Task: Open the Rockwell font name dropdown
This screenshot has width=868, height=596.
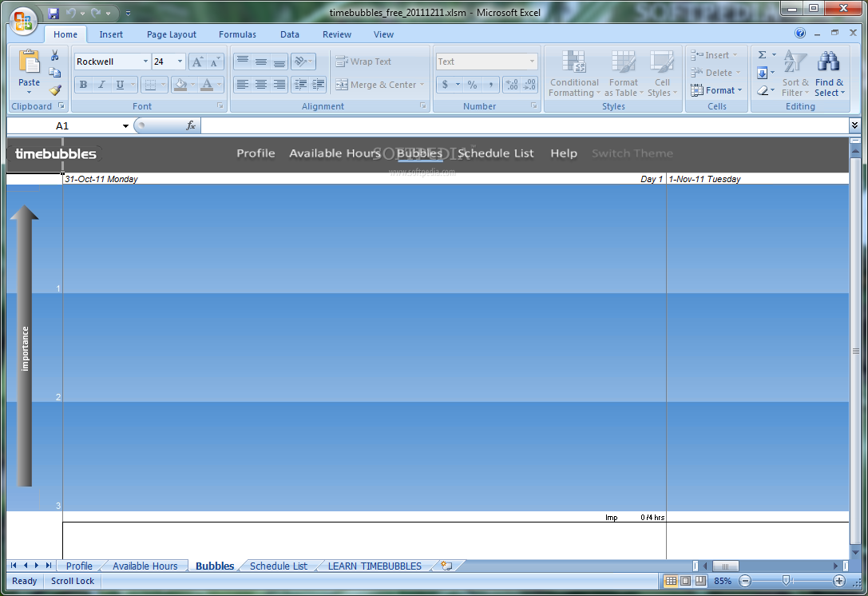Action: click(x=145, y=62)
